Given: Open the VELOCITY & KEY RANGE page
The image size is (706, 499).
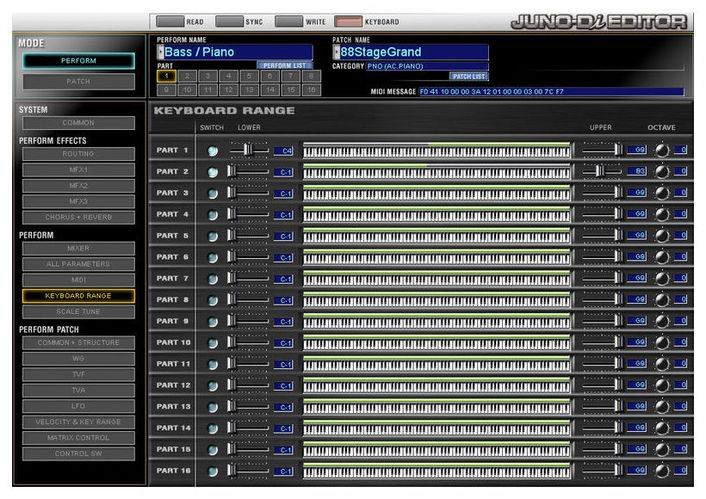Looking at the screenshot, I should (x=79, y=422).
